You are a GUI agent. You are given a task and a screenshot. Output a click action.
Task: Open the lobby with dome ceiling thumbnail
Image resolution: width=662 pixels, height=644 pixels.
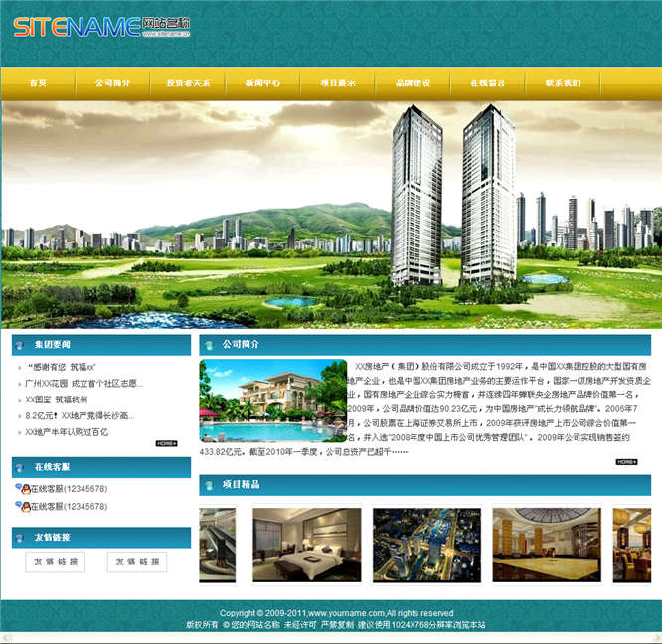[x=547, y=545]
